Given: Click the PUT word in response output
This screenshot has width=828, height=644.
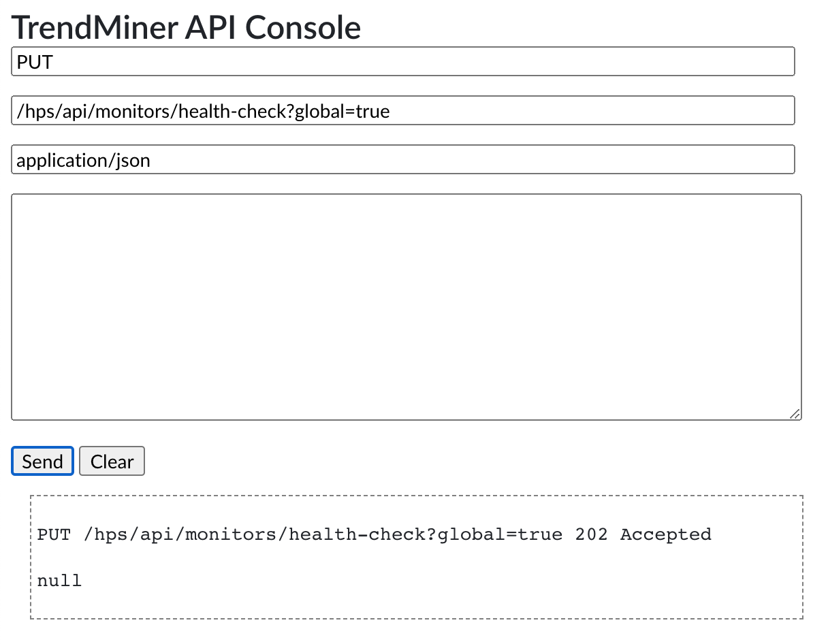Looking at the screenshot, I should coord(54,535).
